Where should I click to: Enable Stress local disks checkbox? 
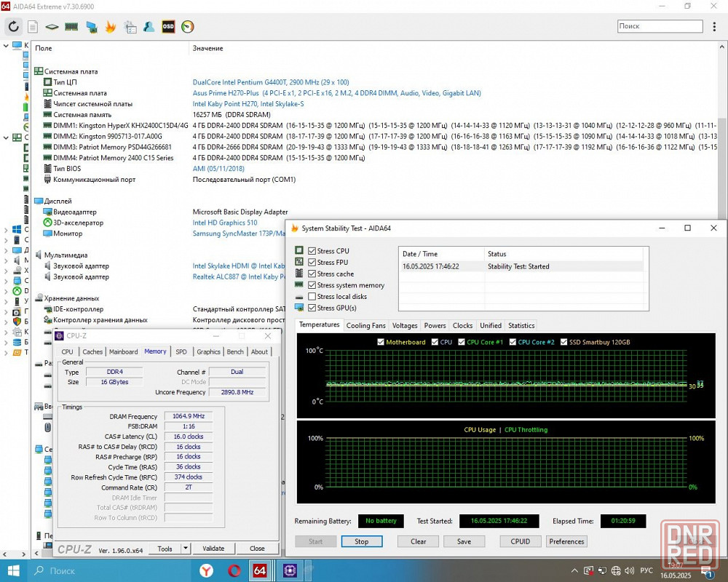(312, 297)
